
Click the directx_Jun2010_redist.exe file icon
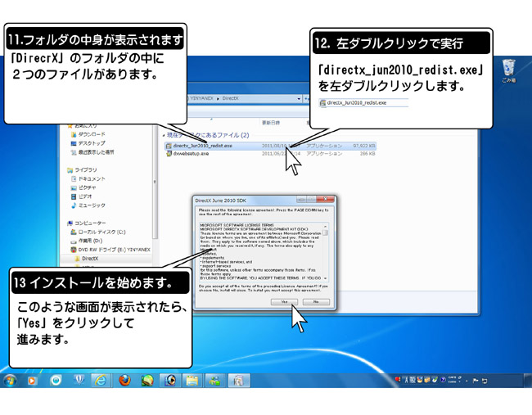click(x=169, y=146)
